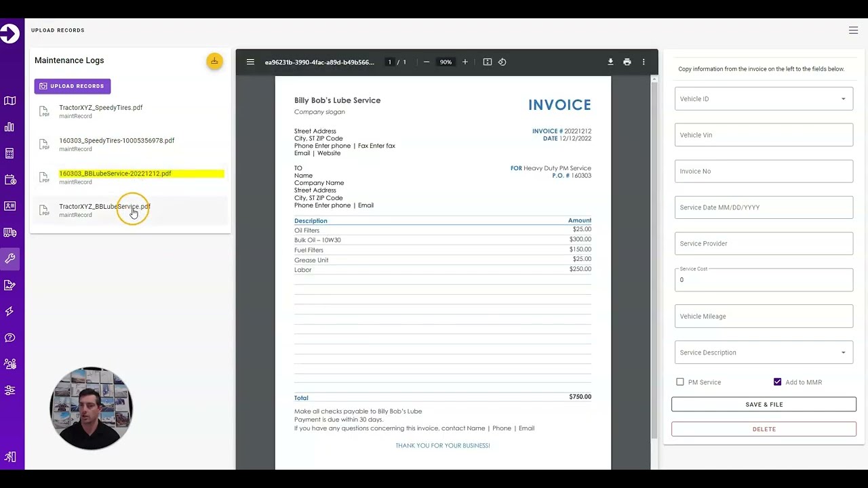The width and height of the screenshot is (868, 488).
Task: Print the PDF from viewer toolbar
Action: coord(627,62)
